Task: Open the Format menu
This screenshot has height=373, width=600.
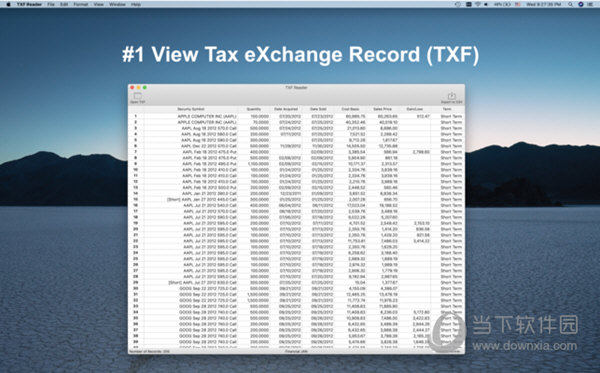Action: tap(81, 4)
